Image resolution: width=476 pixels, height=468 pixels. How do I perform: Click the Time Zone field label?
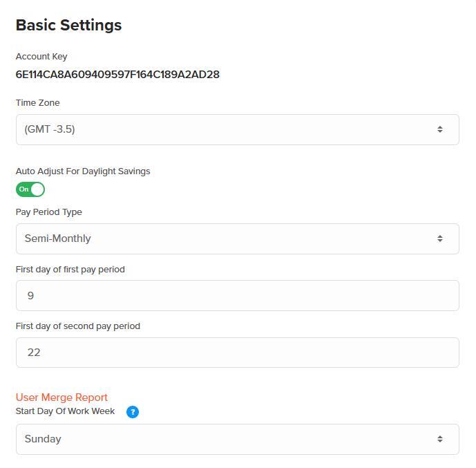pyautogui.click(x=37, y=103)
